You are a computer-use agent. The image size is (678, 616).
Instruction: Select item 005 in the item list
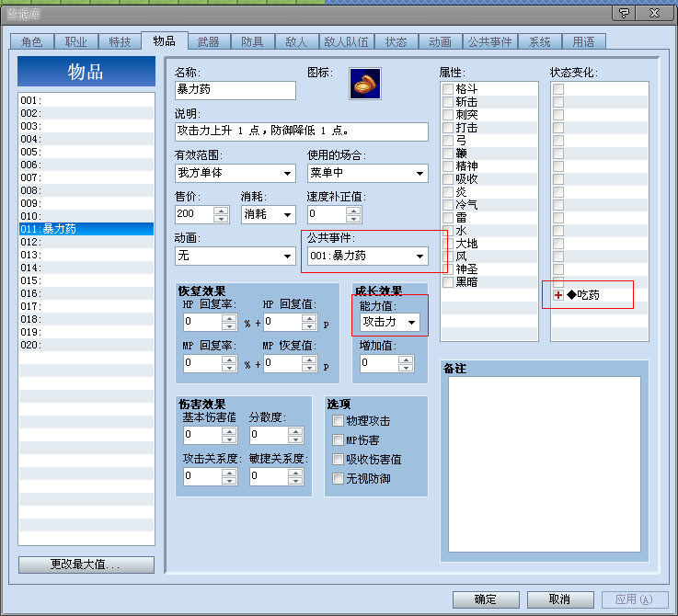(86, 152)
